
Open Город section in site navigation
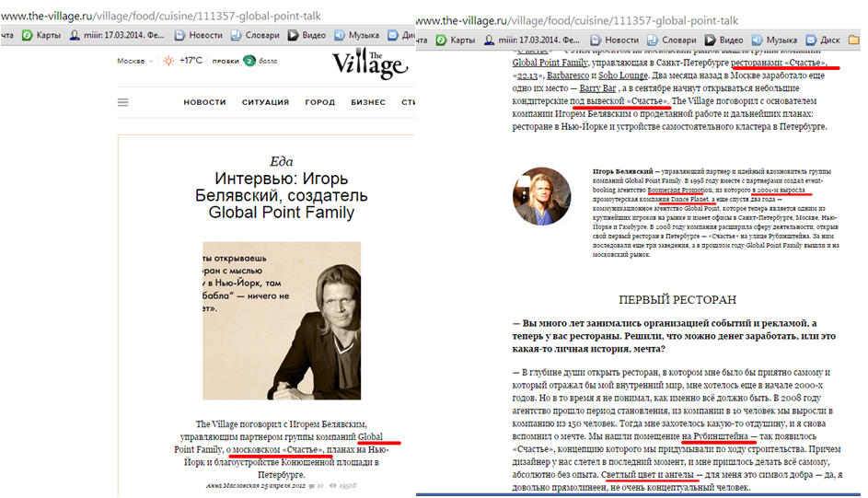pyautogui.click(x=320, y=102)
